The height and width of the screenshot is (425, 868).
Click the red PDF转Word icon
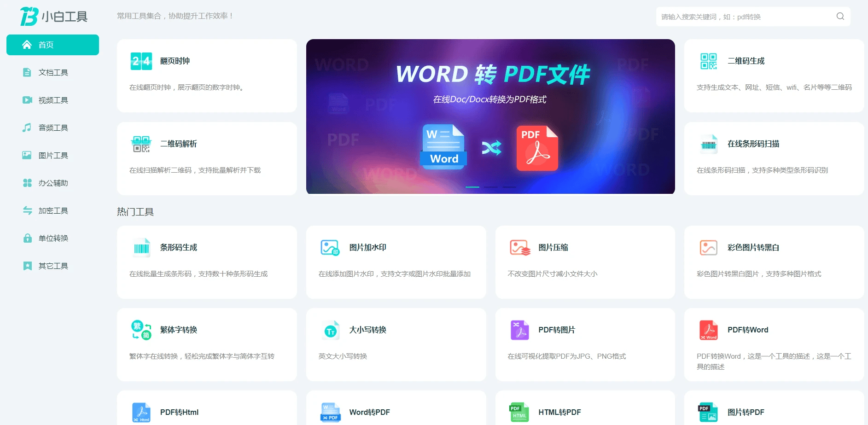[x=709, y=330]
